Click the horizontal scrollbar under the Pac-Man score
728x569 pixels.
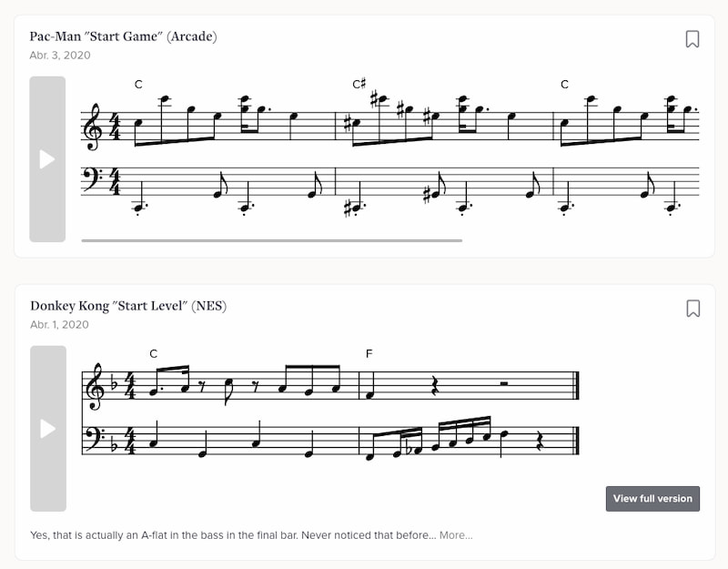click(271, 240)
